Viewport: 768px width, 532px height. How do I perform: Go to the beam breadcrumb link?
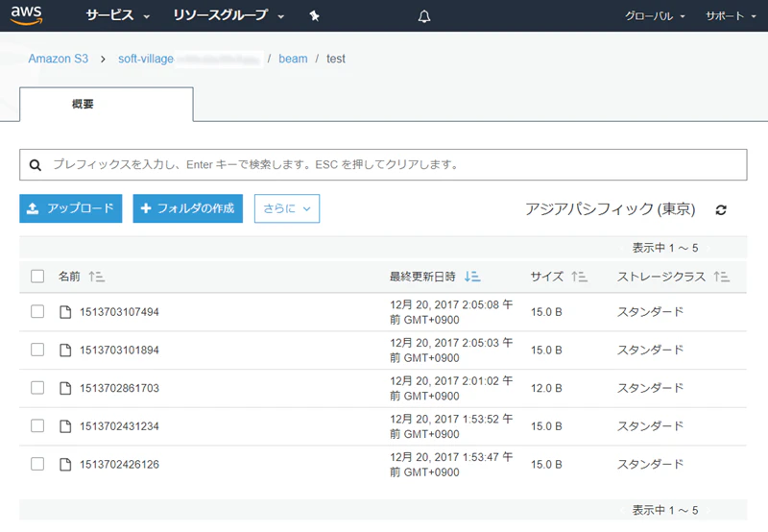(293, 59)
